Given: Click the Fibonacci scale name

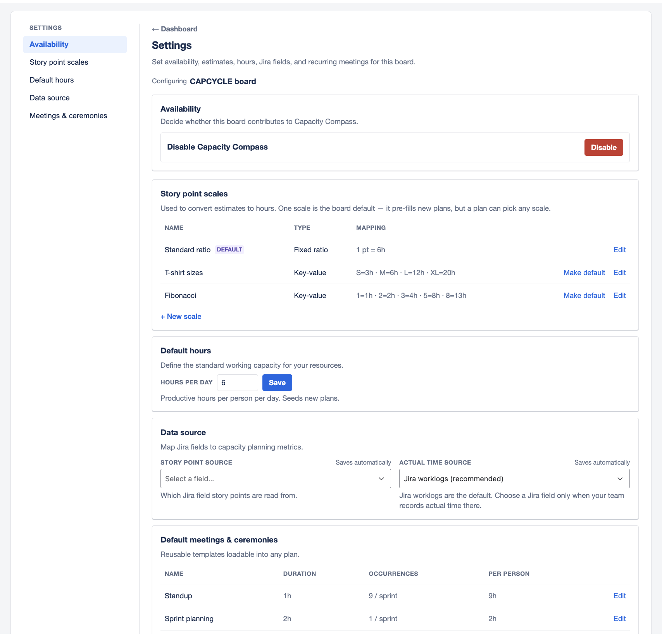Looking at the screenshot, I should pyautogui.click(x=180, y=296).
